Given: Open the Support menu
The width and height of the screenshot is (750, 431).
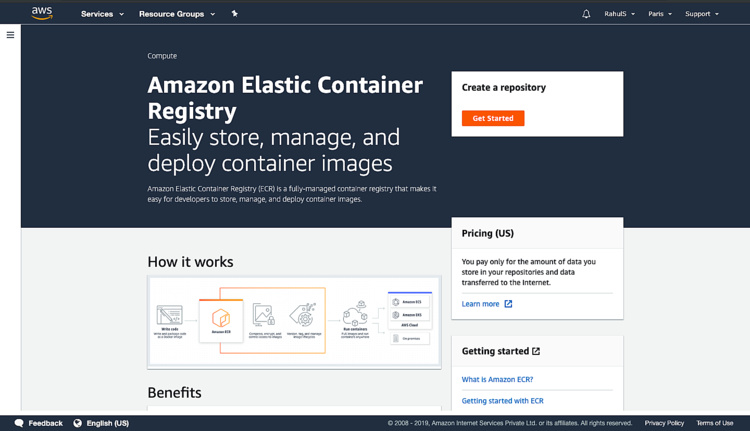Looking at the screenshot, I should coord(701,14).
